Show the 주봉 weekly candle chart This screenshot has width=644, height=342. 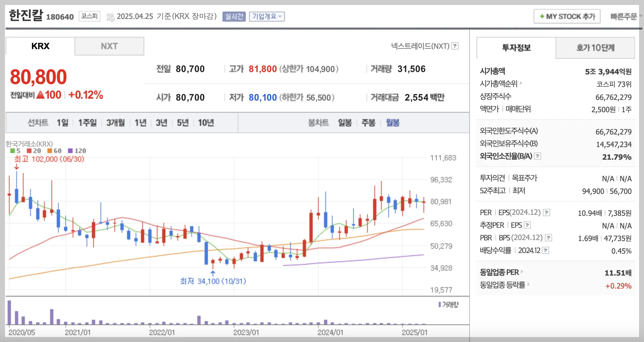(368, 123)
